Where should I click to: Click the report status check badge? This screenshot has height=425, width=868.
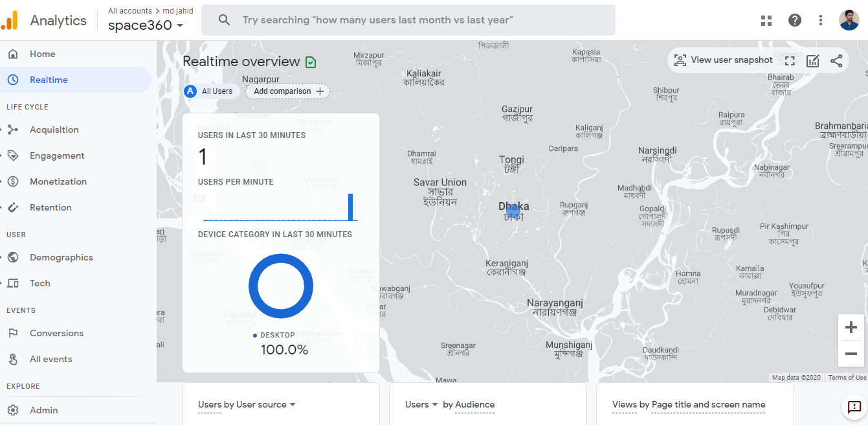[311, 62]
